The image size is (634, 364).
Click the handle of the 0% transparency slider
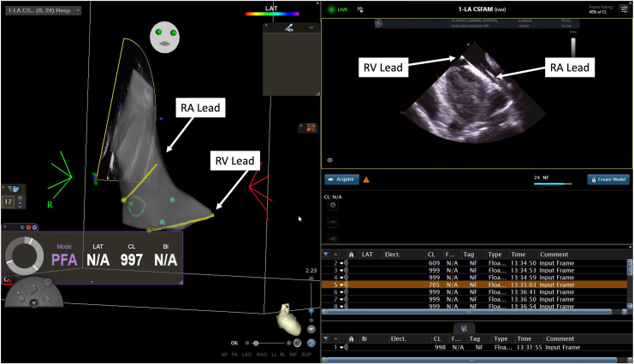click(x=256, y=343)
